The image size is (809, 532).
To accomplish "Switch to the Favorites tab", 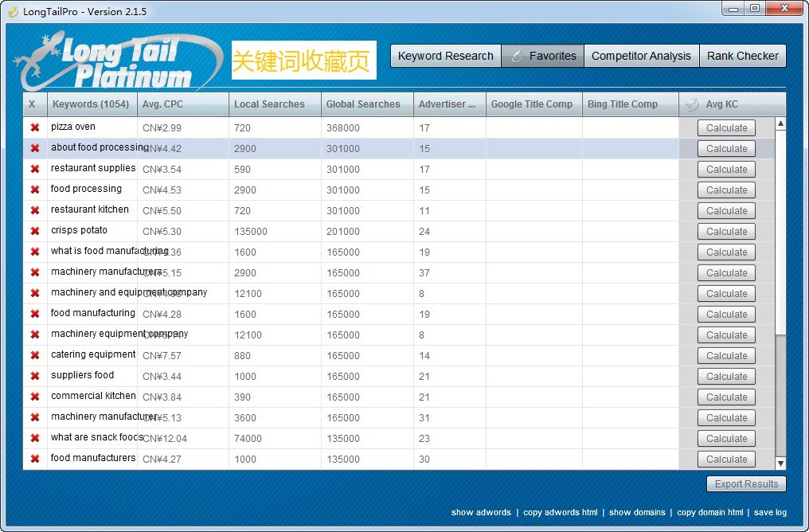I will 543,56.
